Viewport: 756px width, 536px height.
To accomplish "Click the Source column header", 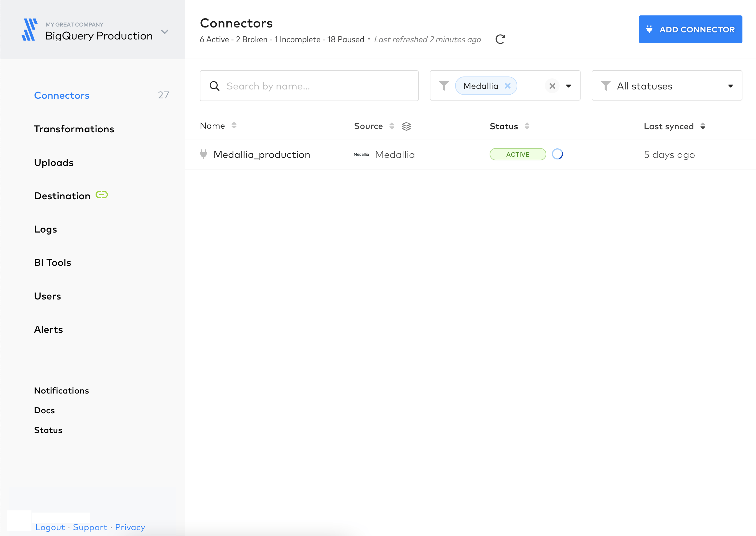I will click(x=368, y=126).
